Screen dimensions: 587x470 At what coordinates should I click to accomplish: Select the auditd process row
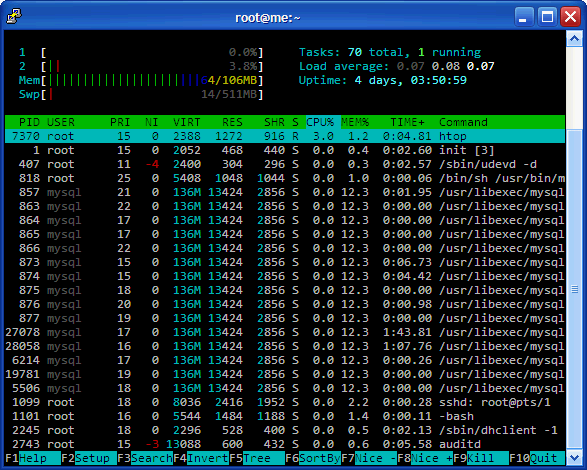click(285, 444)
